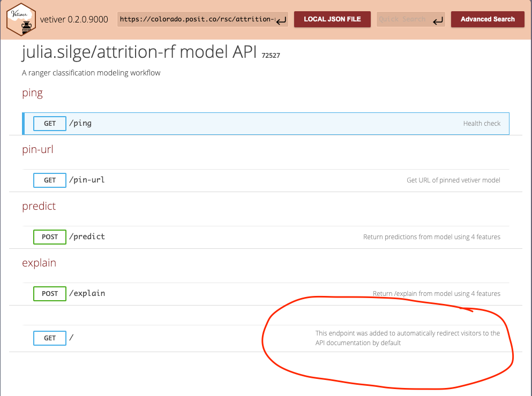Image resolution: width=532 pixels, height=396 pixels.
Task: Click the "ping" section heading
Action: [32, 93]
